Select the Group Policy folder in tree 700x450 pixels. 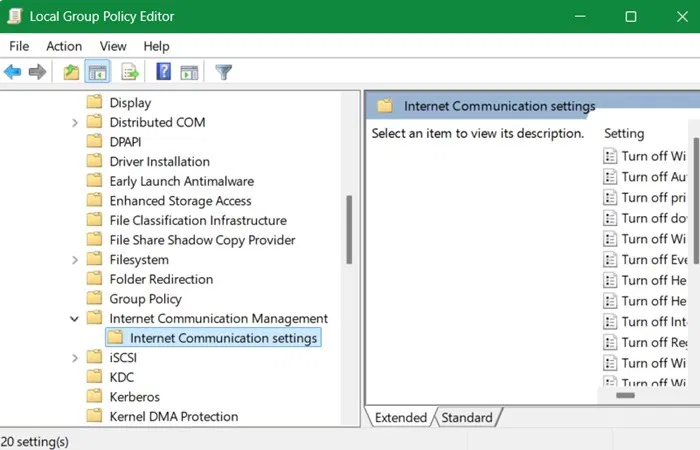145,299
